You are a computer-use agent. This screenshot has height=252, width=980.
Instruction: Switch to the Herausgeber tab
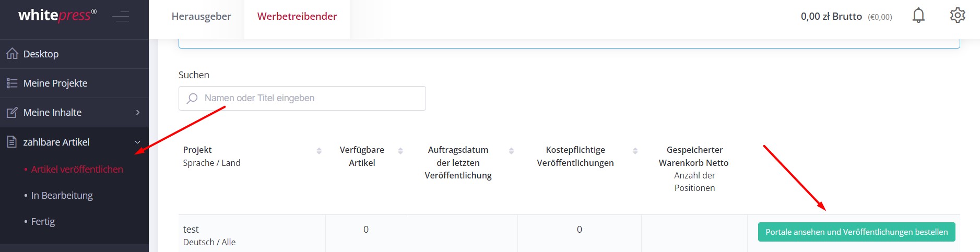coord(201,16)
